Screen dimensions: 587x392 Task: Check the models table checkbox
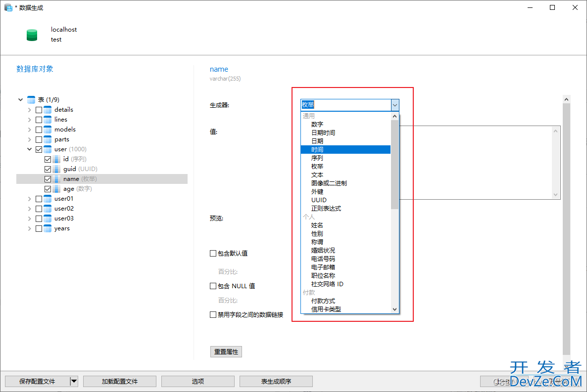[39, 130]
